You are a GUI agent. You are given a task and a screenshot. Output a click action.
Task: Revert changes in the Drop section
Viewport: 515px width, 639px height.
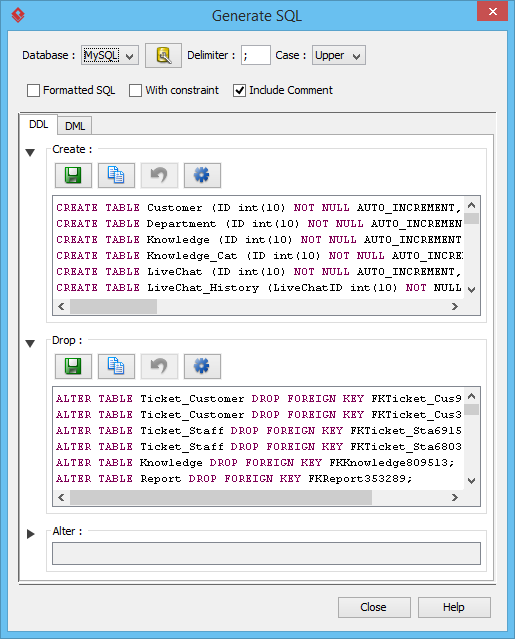(159, 366)
